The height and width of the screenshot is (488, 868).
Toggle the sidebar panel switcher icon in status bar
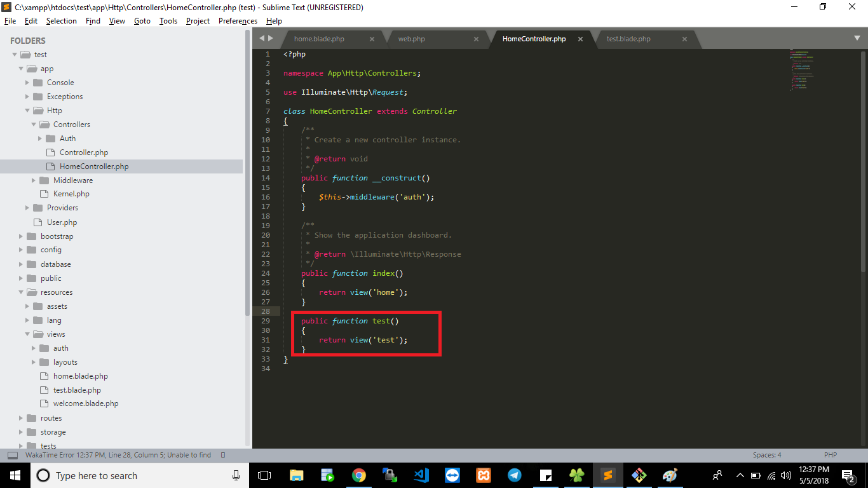point(13,455)
